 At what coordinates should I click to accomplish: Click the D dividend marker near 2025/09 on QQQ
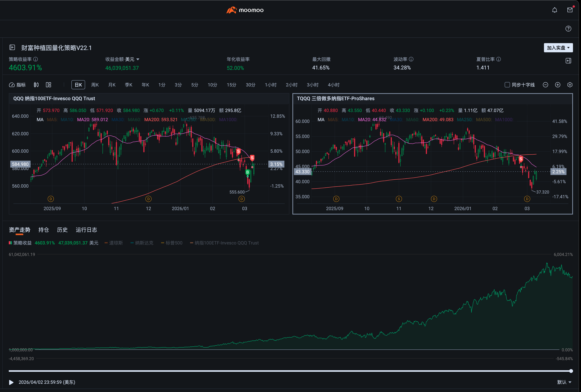click(x=51, y=199)
